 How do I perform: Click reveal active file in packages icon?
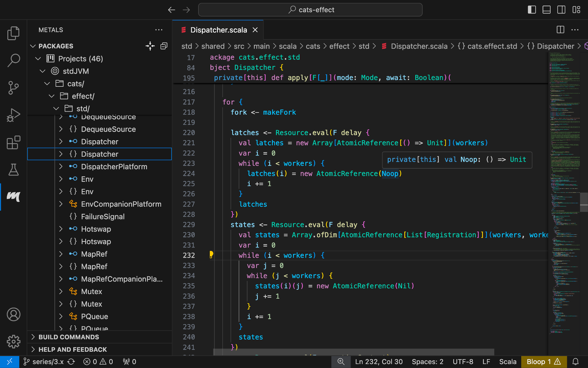150,46
